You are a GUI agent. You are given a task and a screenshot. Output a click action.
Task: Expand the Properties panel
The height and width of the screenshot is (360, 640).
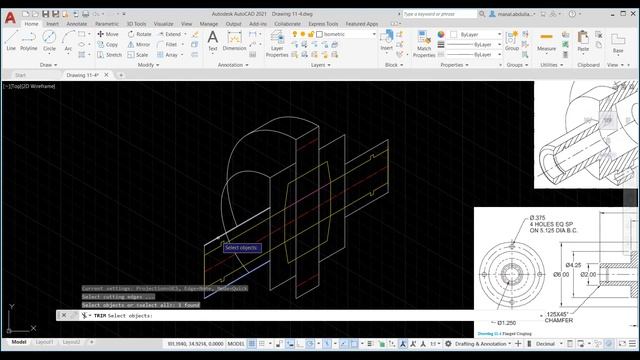[454, 65]
